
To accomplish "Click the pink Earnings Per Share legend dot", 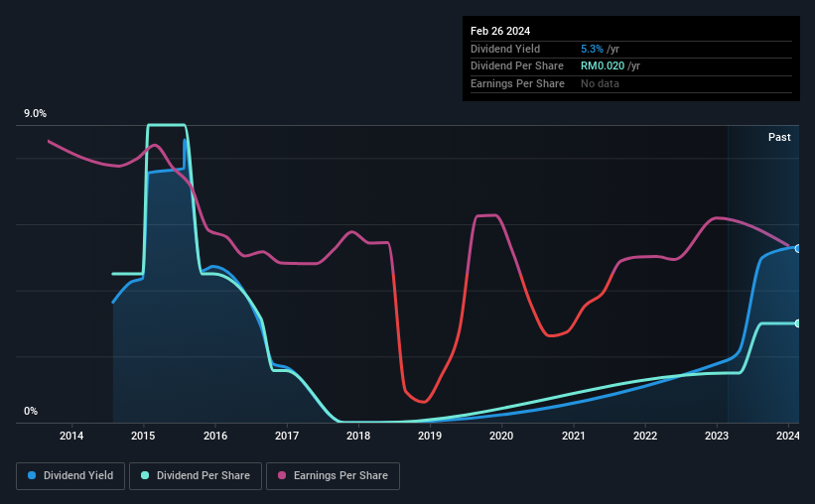I will (x=282, y=475).
